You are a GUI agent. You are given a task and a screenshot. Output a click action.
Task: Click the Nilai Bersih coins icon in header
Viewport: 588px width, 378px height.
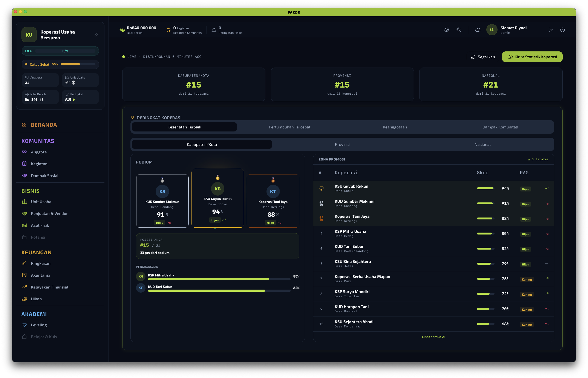click(122, 30)
